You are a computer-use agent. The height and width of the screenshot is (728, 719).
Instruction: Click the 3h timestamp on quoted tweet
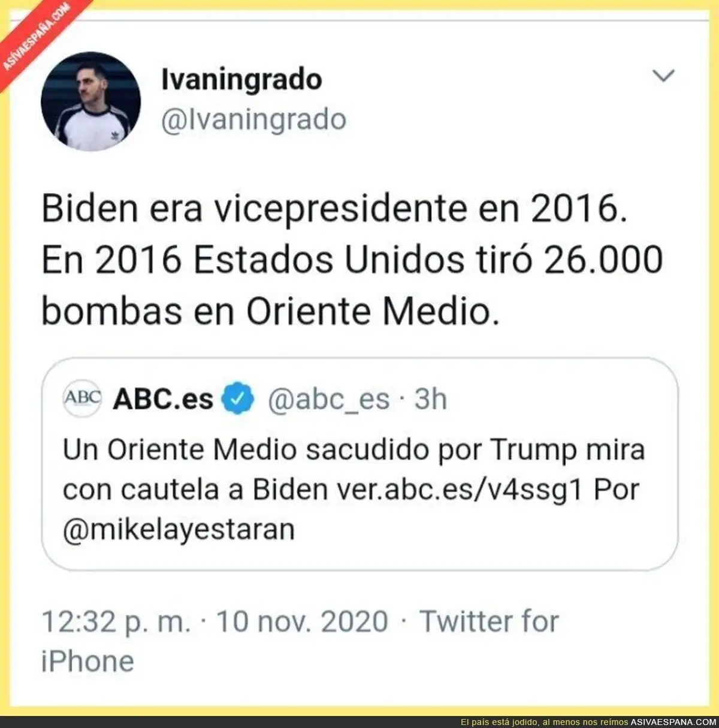(431, 398)
